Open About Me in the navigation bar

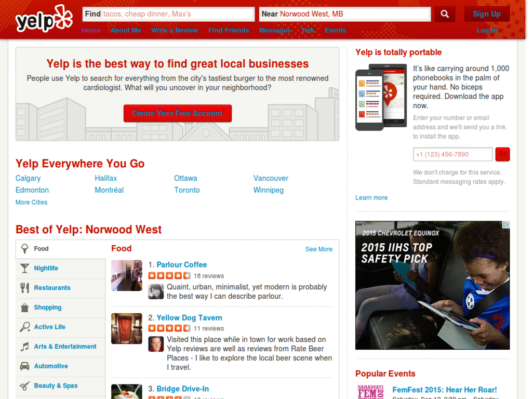click(x=126, y=30)
